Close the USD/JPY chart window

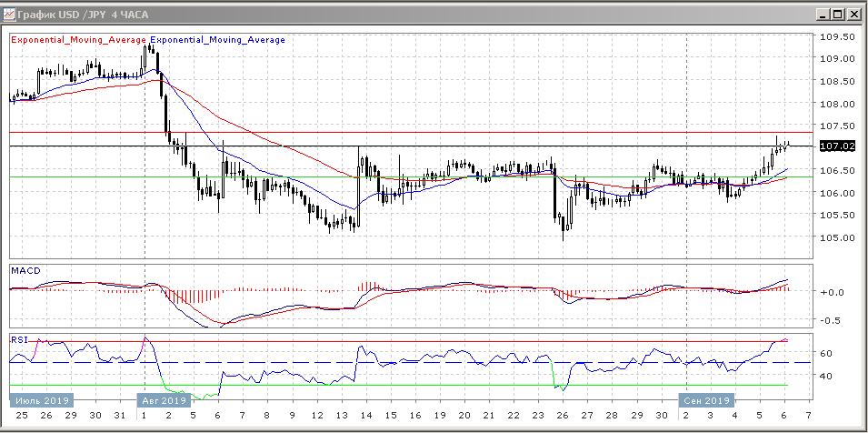(x=854, y=14)
